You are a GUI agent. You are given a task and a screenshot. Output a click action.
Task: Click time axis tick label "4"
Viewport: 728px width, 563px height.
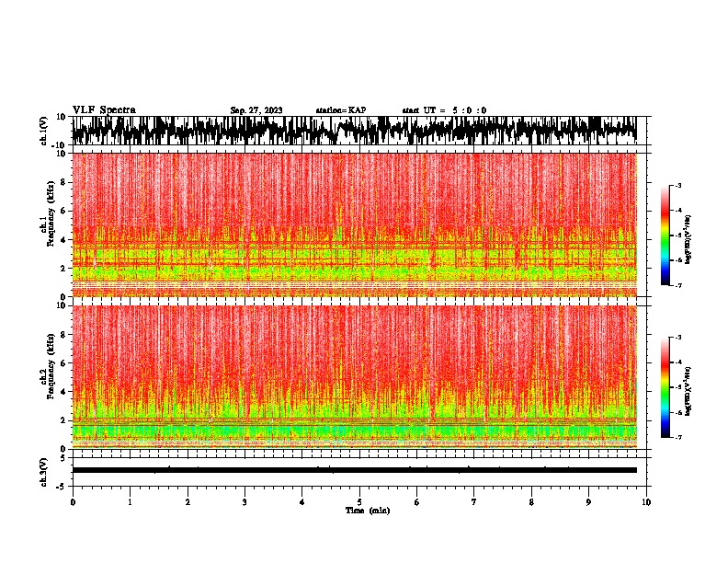(x=302, y=502)
